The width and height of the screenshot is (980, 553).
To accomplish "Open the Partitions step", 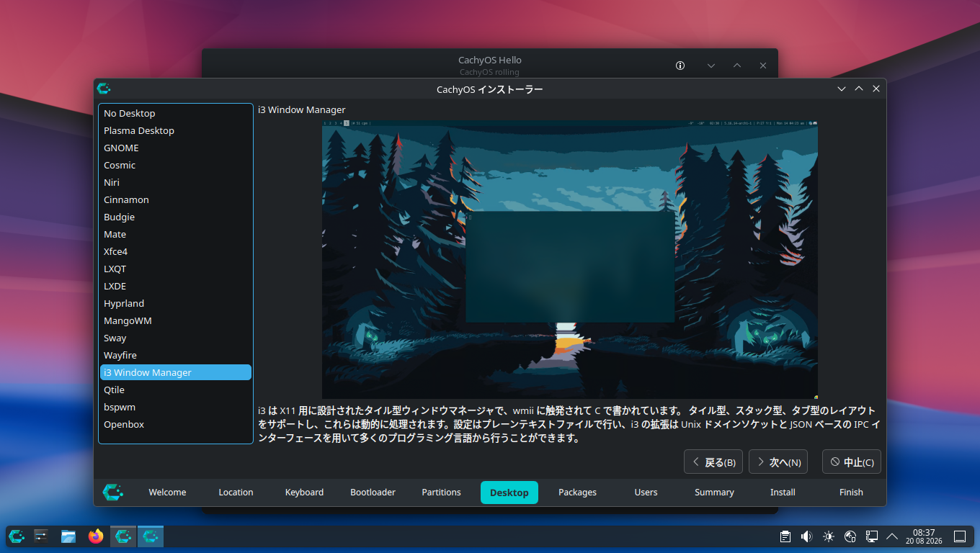I will (441, 493).
